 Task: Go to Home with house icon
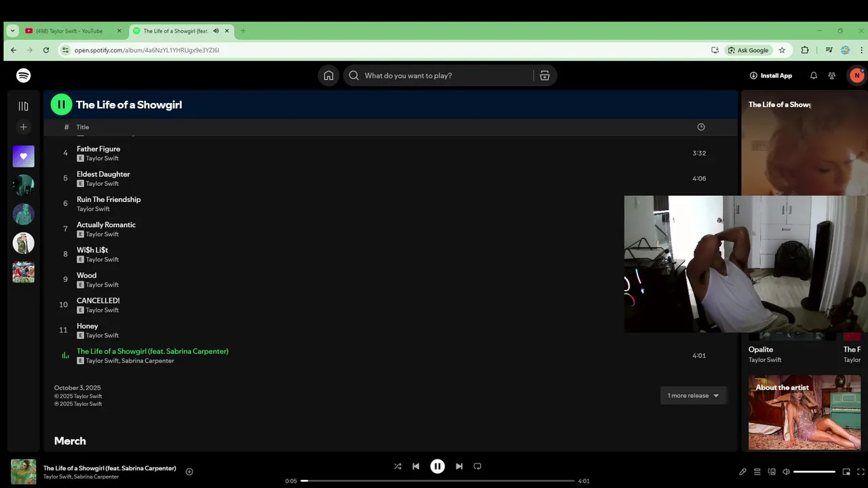pyautogui.click(x=329, y=75)
